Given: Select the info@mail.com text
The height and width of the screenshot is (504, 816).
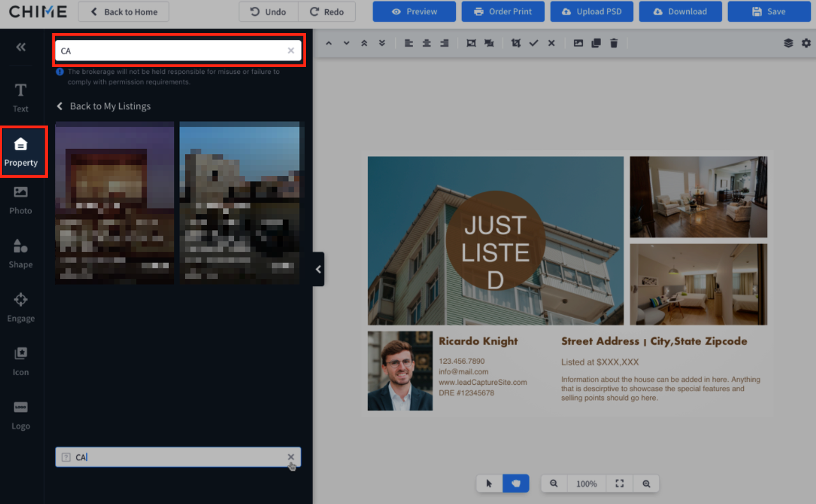Looking at the screenshot, I should pyautogui.click(x=463, y=371).
